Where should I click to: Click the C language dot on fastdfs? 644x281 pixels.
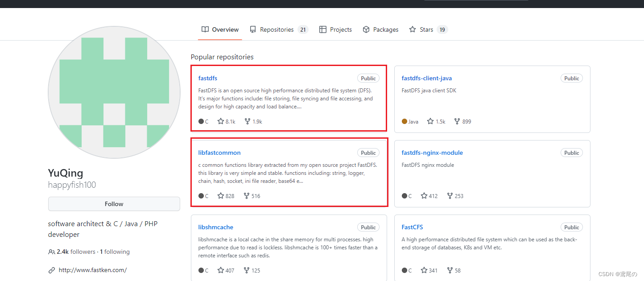[201, 121]
